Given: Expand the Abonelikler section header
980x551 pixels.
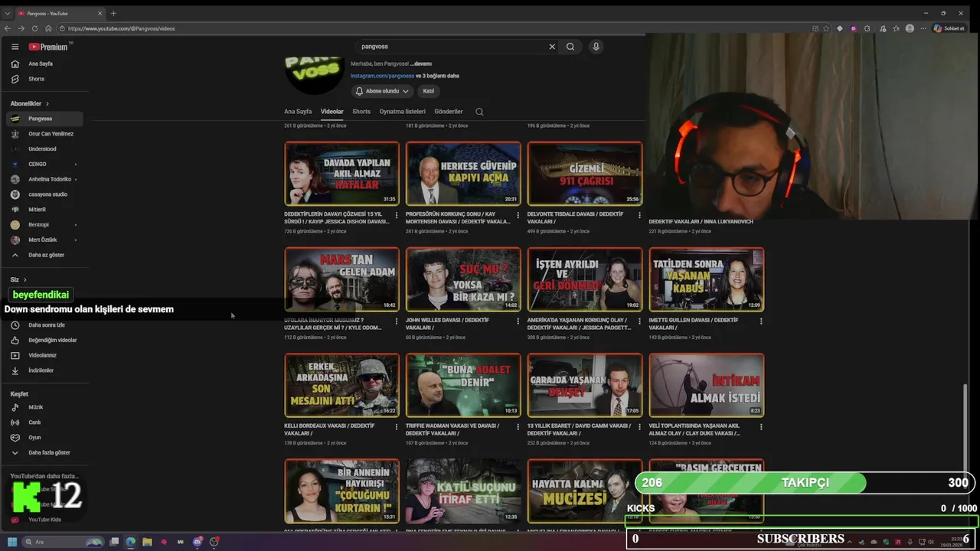Looking at the screenshot, I should click(30, 103).
